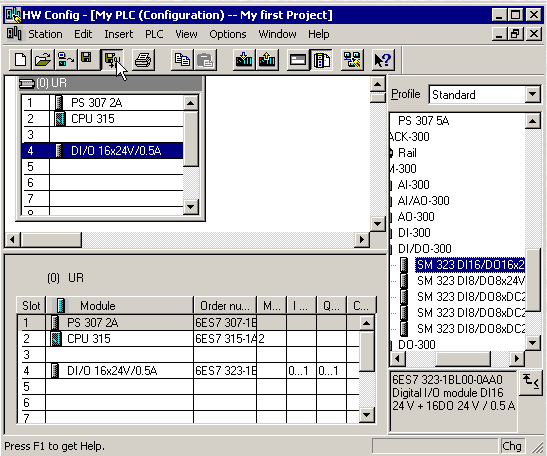Select SM 323 DI16/DO16x2 catalog module
This screenshot has height=456, width=547.
coord(470,265)
